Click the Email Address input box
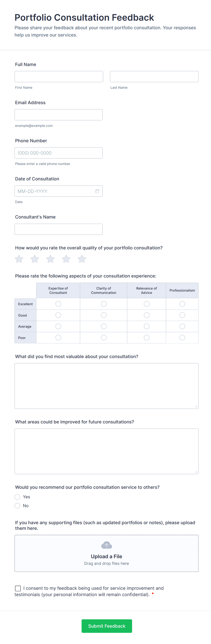 click(59, 115)
